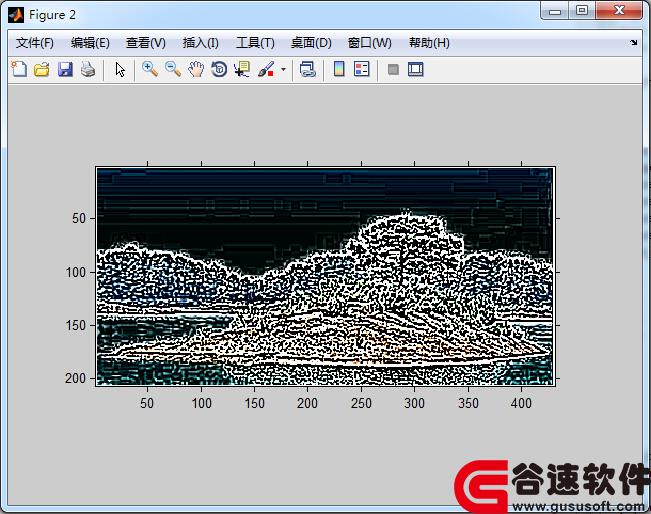Click the Hide Plot Tools icon

tap(393, 69)
